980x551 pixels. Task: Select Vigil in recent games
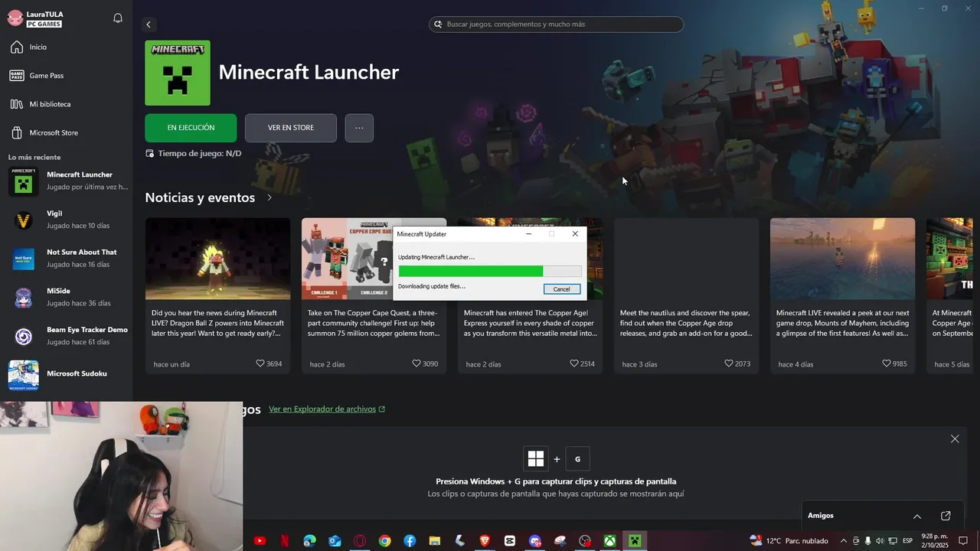coord(67,220)
